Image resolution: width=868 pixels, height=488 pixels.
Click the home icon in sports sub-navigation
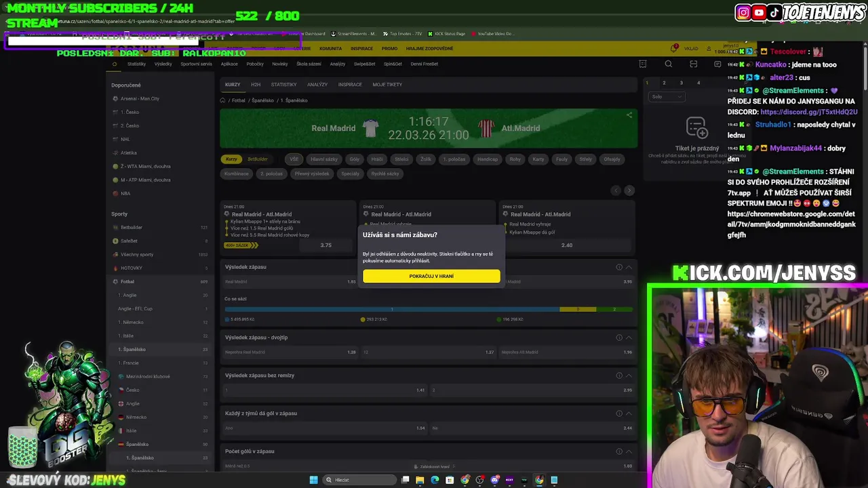click(115, 64)
